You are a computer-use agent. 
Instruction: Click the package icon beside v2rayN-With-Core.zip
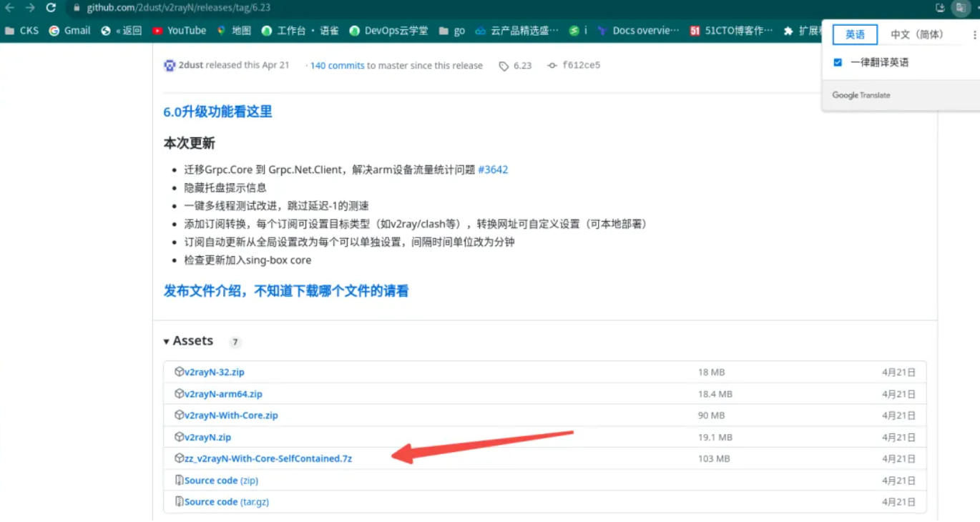(179, 415)
